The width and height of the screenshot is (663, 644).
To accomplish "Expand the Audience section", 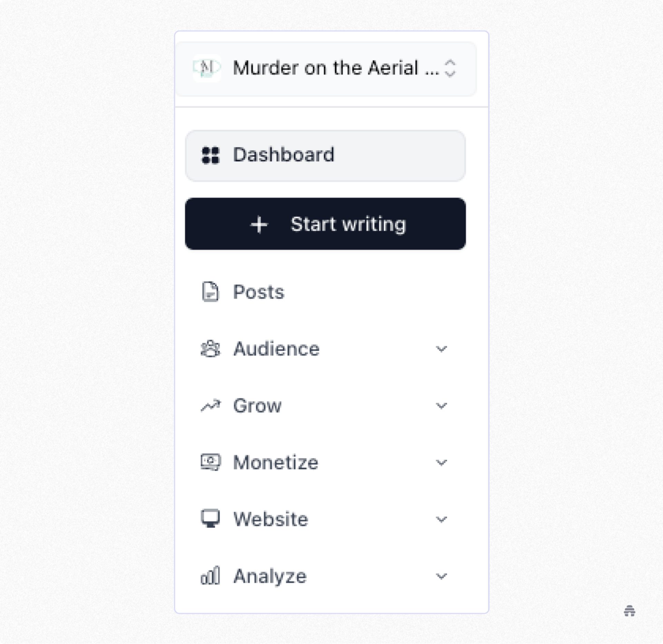I will [441, 349].
